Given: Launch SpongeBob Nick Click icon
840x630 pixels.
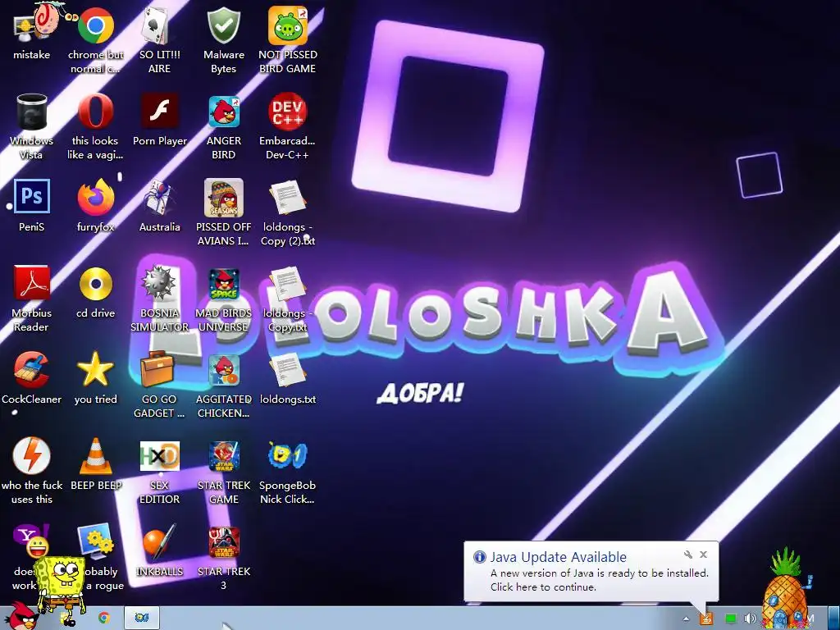Looking at the screenshot, I should (x=288, y=455).
